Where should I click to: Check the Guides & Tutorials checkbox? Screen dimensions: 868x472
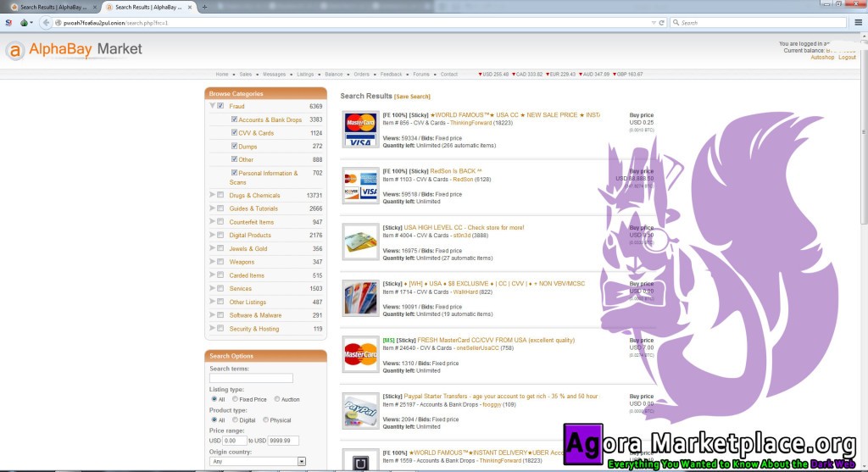pos(220,208)
